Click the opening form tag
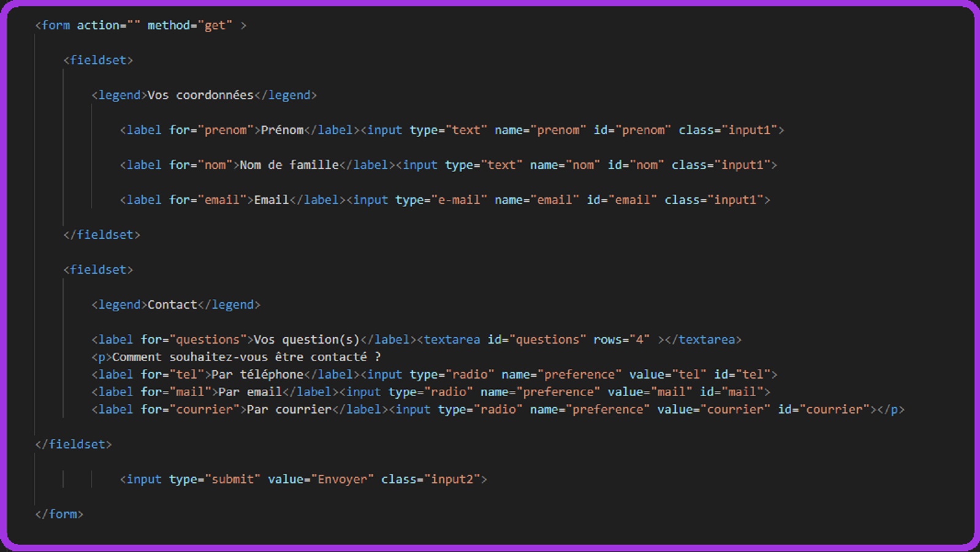 tap(53, 25)
